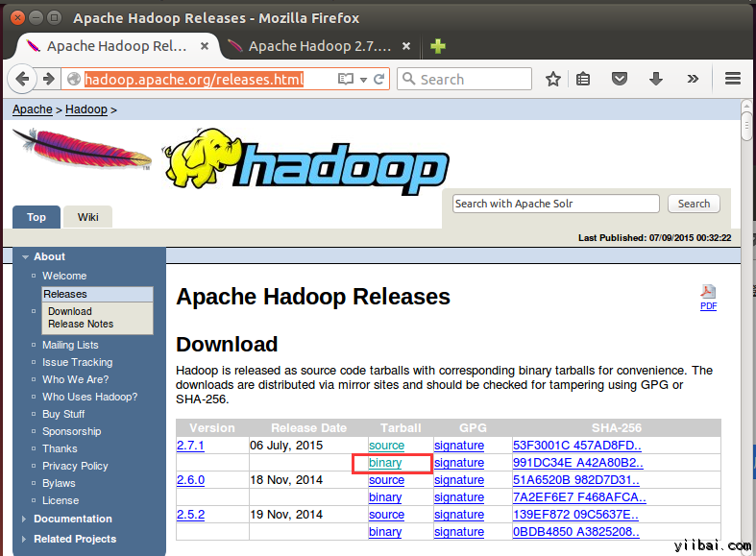This screenshot has width=756, height=556.
Task: Expand the Related Projects sidebar section
Action: pyautogui.click(x=26, y=539)
